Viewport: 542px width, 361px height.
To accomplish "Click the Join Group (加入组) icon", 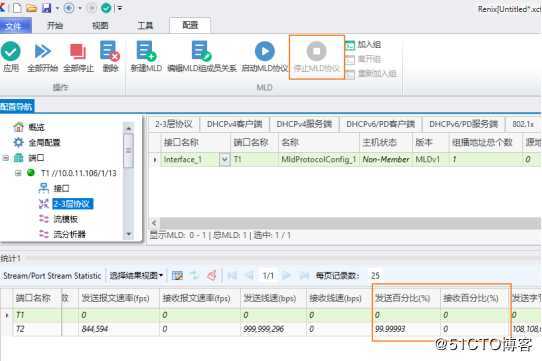I will click(x=350, y=45).
